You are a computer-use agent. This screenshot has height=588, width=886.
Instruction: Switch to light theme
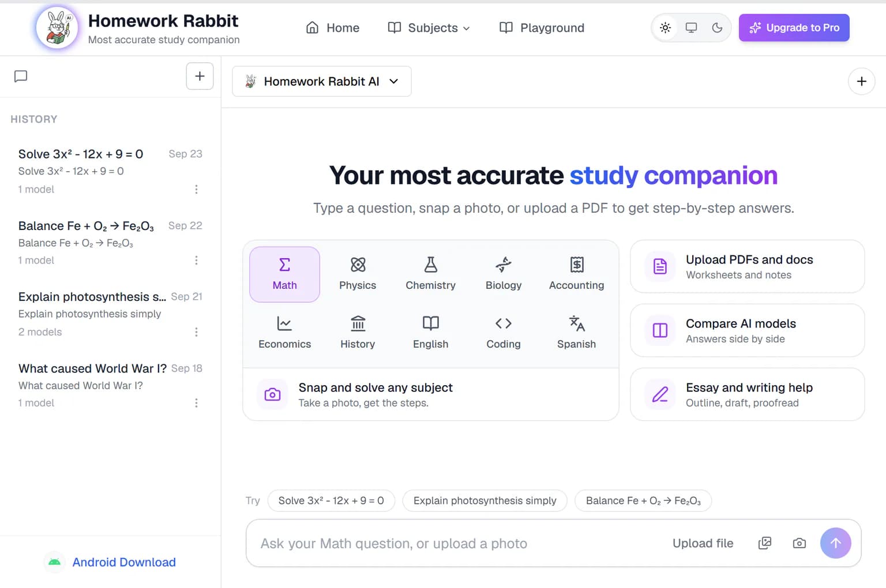pyautogui.click(x=665, y=28)
